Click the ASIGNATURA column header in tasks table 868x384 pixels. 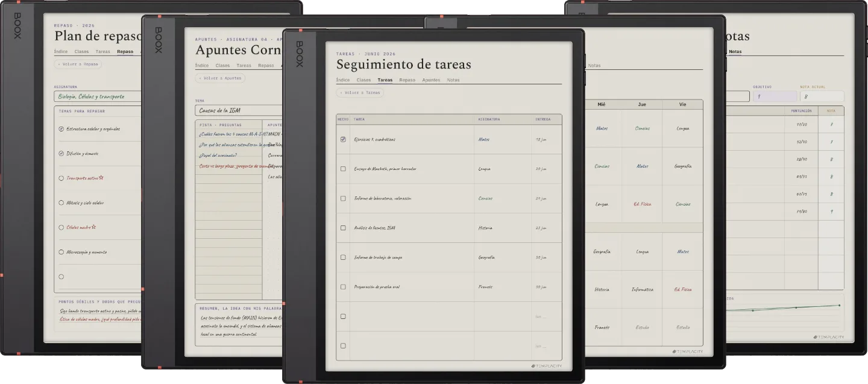503,119
